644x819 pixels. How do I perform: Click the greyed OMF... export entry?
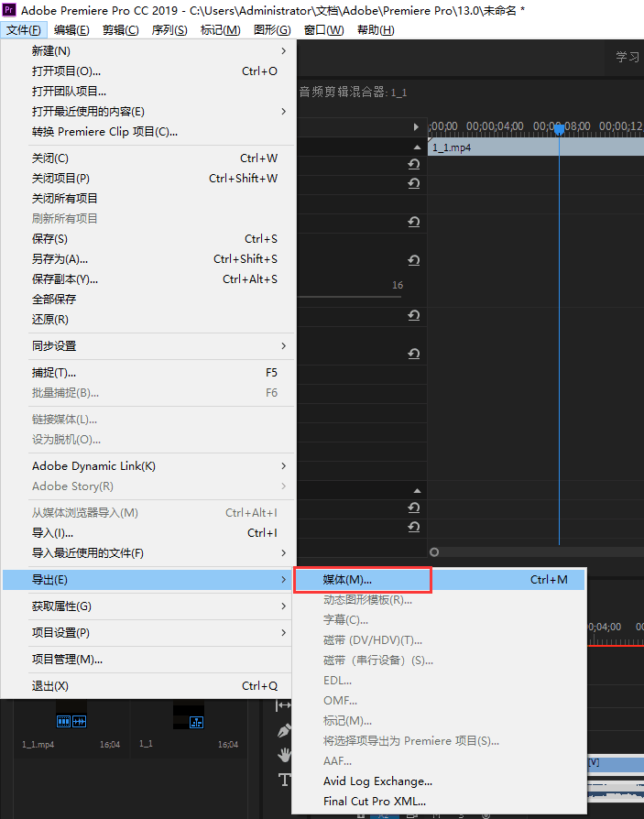[x=439, y=701]
